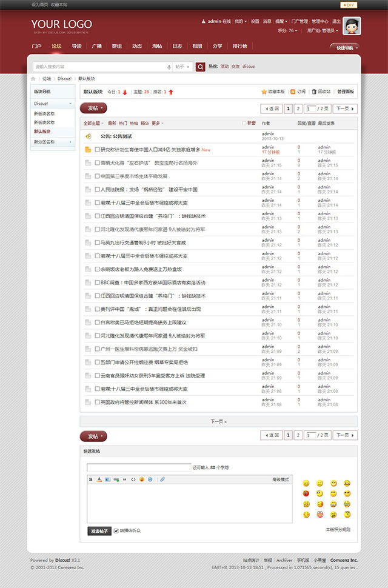Check the box for 英国政府将管控新闻媒体 thread
This screenshot has height=588, width=388.
pos(97,403)
